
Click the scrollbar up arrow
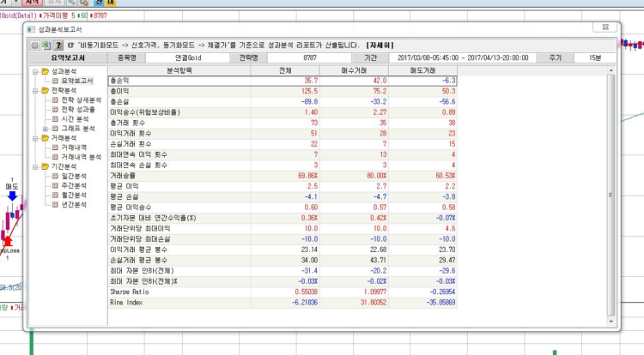(x=611, y=70)
